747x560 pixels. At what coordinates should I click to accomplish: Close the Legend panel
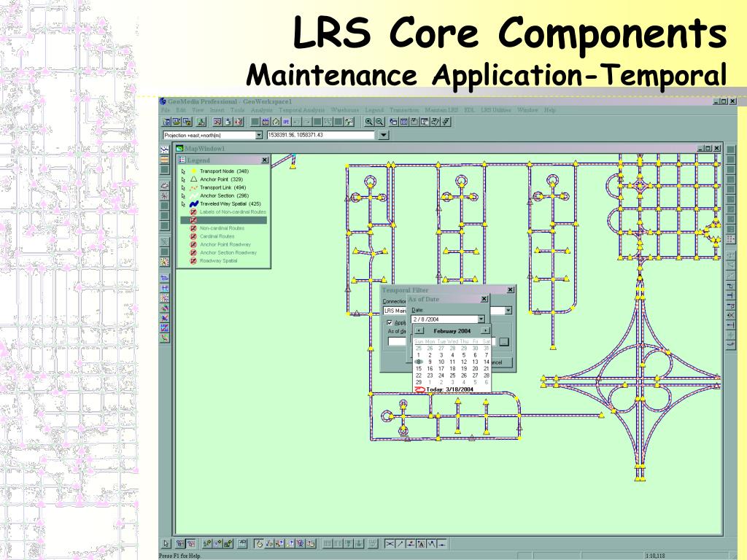click(x=265, y=160)
